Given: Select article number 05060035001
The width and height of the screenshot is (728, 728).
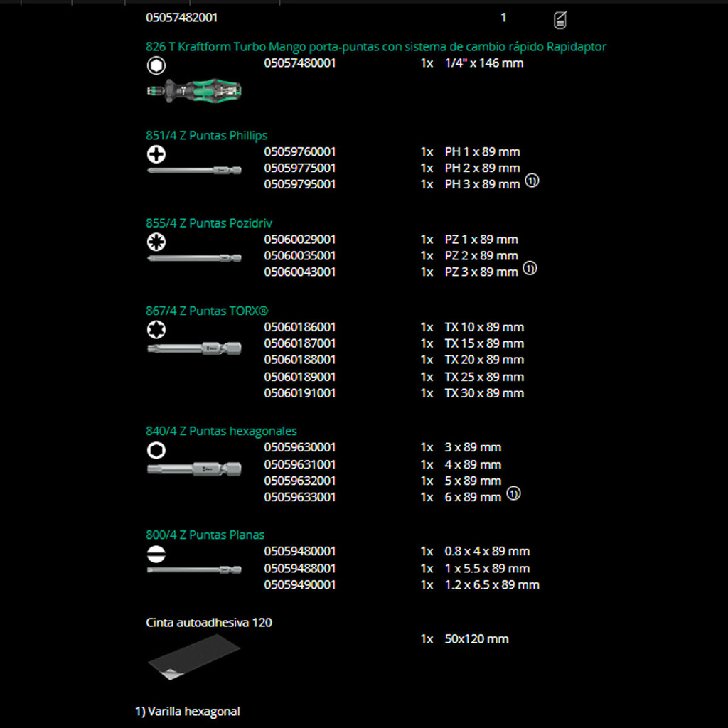Looking at the screenshot, I should pyautogui.click(x=299, y=256).
